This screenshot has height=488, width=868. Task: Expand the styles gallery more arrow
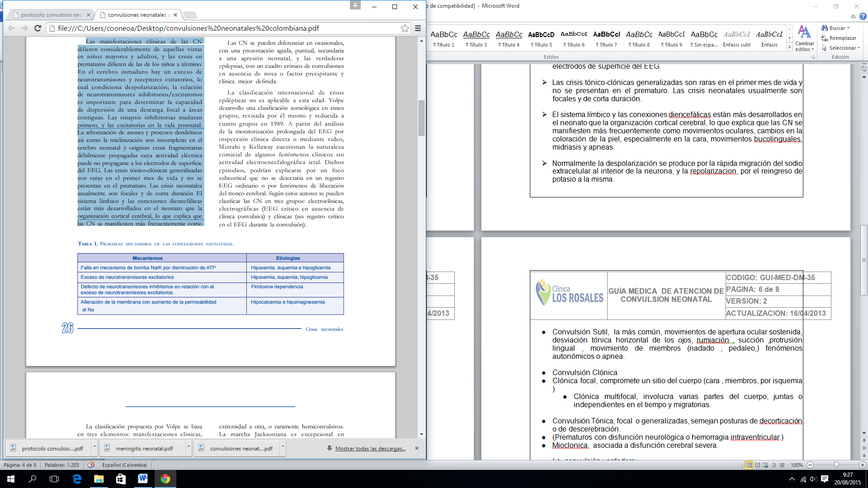point(789,47)
